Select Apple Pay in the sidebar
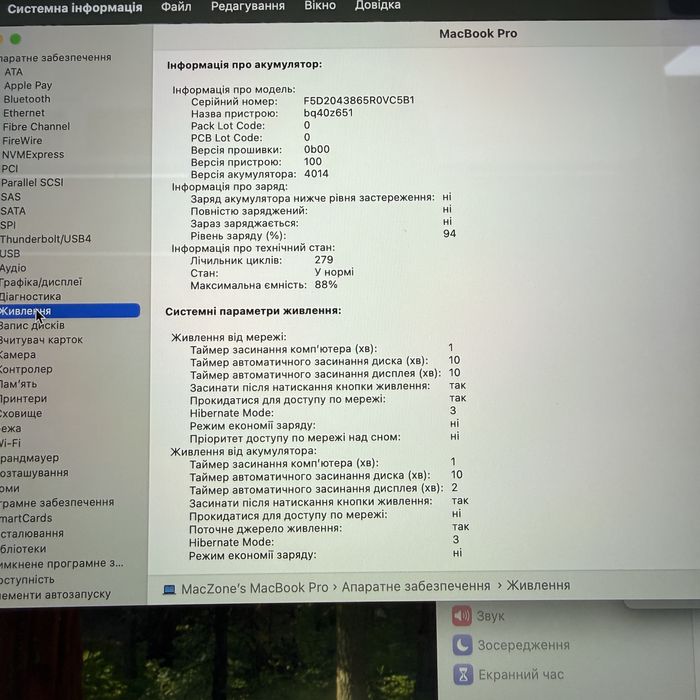 pos(28,85)
